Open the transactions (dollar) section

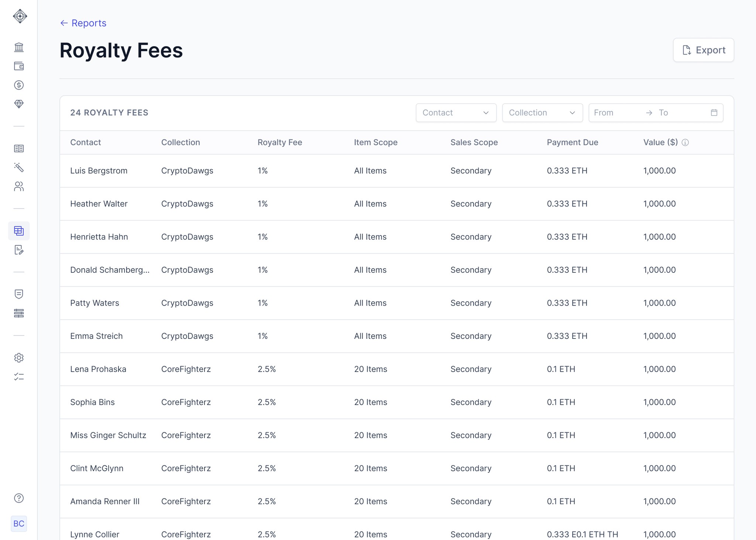[x=19, y=85]
